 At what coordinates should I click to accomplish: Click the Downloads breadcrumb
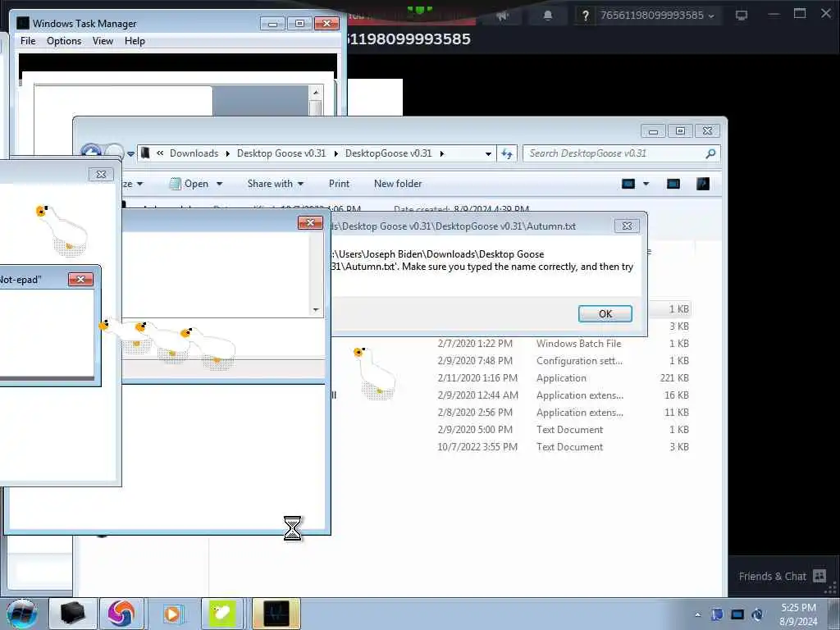194,153
